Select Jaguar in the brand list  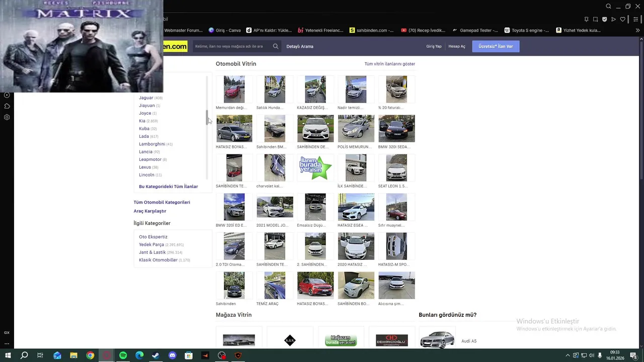146,98
